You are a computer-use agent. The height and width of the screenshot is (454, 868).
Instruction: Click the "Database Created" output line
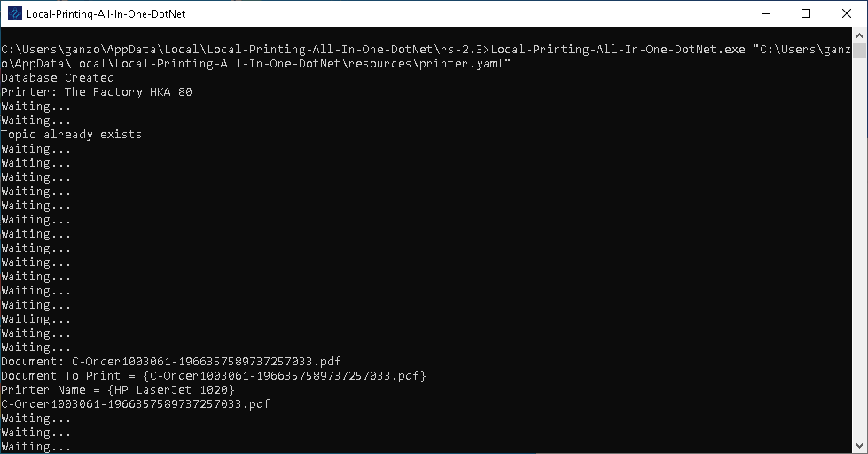pos(58,78)
